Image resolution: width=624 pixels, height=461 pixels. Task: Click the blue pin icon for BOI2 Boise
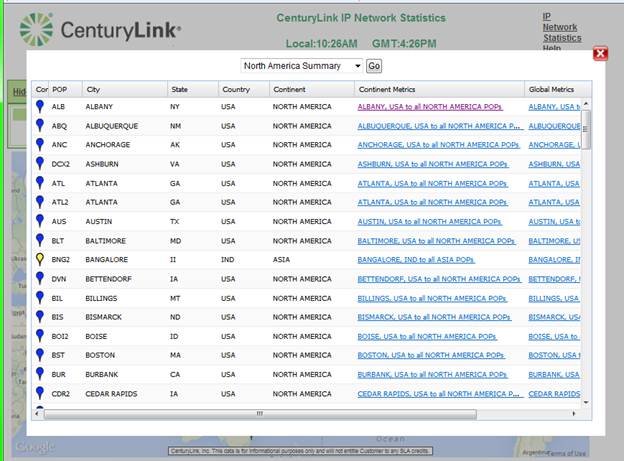coord(40,336)
